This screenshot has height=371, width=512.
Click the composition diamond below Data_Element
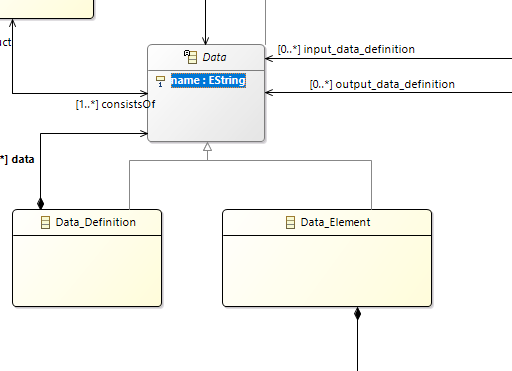(x=357, y=313)
